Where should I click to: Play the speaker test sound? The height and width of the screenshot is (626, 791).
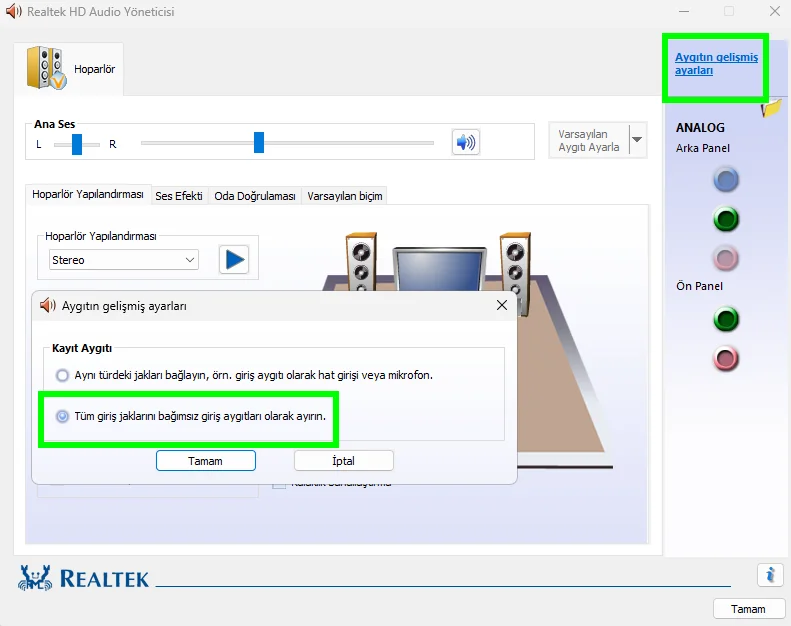click(x=234, y=259)
